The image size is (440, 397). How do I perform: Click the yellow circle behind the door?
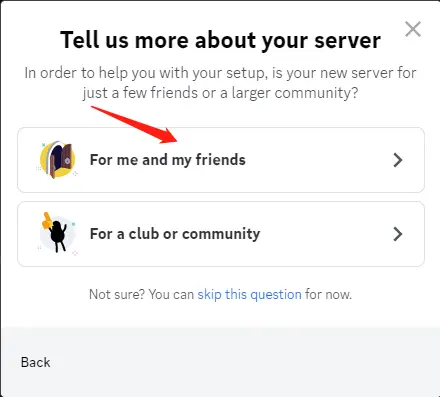coord(57,159)
